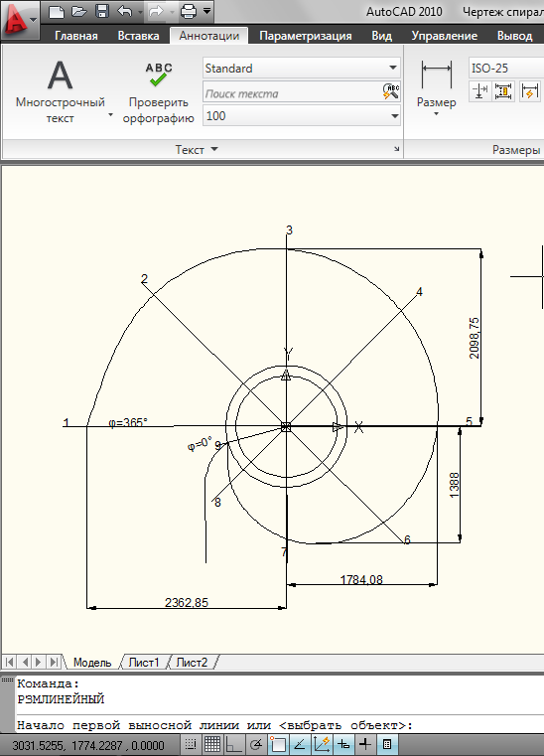544x756 pixels.
Task: Switch to the Вставка ribbon tab
Action: click(x=138, y=36)
